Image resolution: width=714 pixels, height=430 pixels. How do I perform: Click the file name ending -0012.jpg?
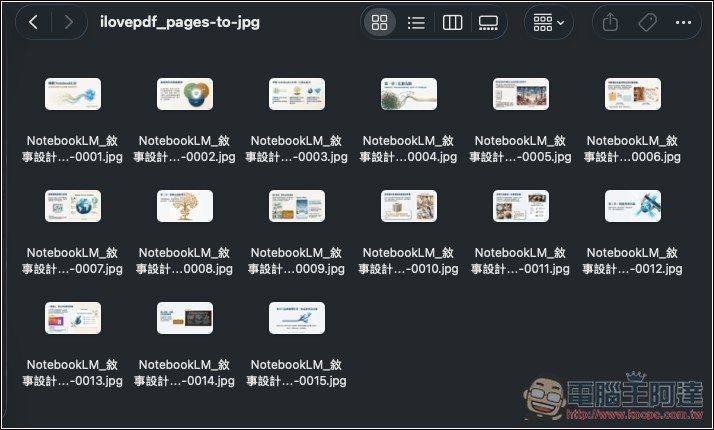tap(632, 261)
